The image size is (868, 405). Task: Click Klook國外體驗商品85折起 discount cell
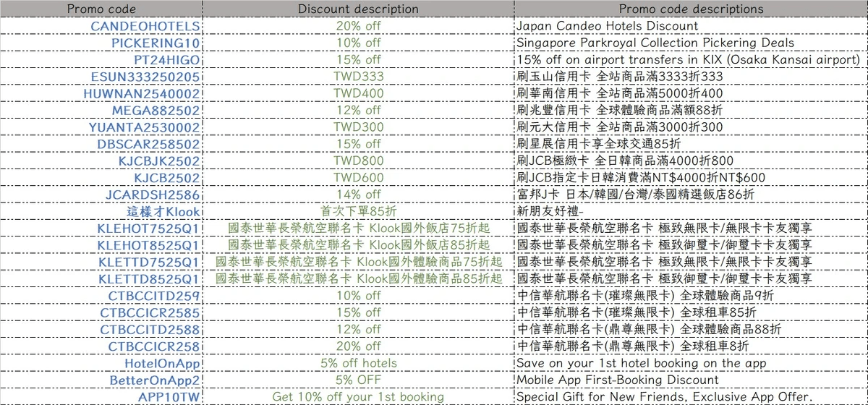[x=358, y=278]
